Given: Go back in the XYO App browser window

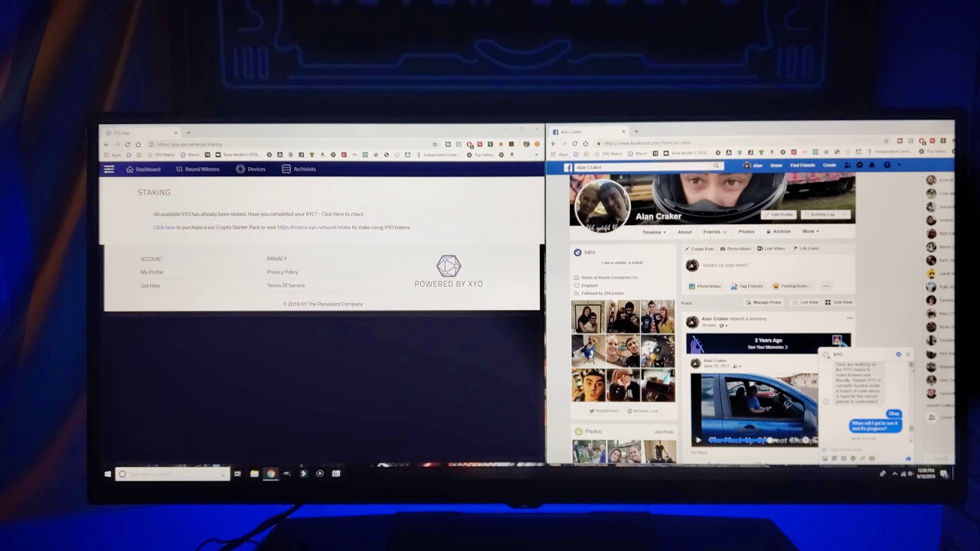Looking at the screenshot, I should (x=106, y=144).
